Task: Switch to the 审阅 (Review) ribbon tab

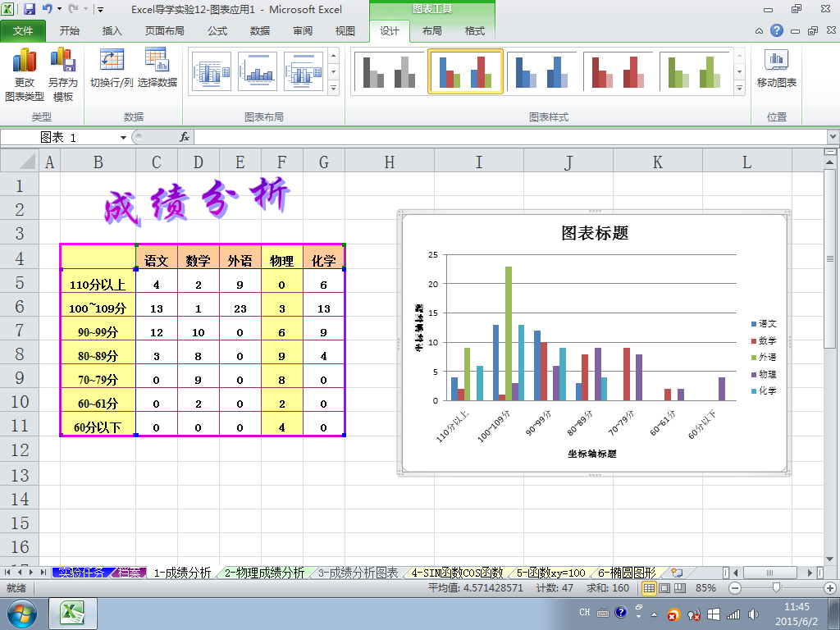Action: tap(303, 31)
